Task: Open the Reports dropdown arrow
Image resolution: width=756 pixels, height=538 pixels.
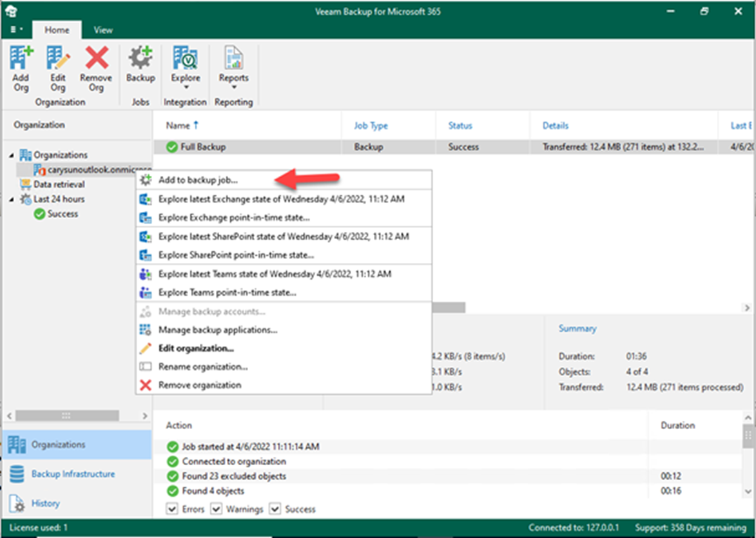Action: (234, 87)
